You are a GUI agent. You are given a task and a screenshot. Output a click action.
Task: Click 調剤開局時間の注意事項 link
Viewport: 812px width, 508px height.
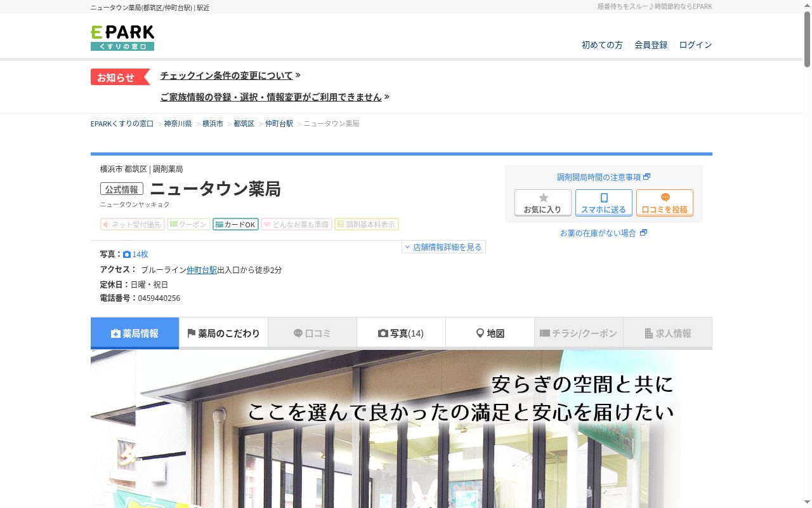pos(599,177)
